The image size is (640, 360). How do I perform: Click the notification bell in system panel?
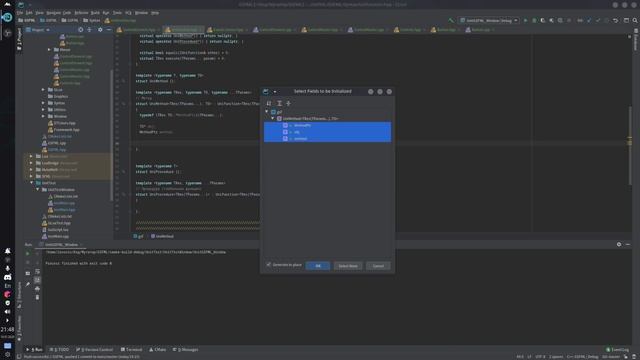7,251
